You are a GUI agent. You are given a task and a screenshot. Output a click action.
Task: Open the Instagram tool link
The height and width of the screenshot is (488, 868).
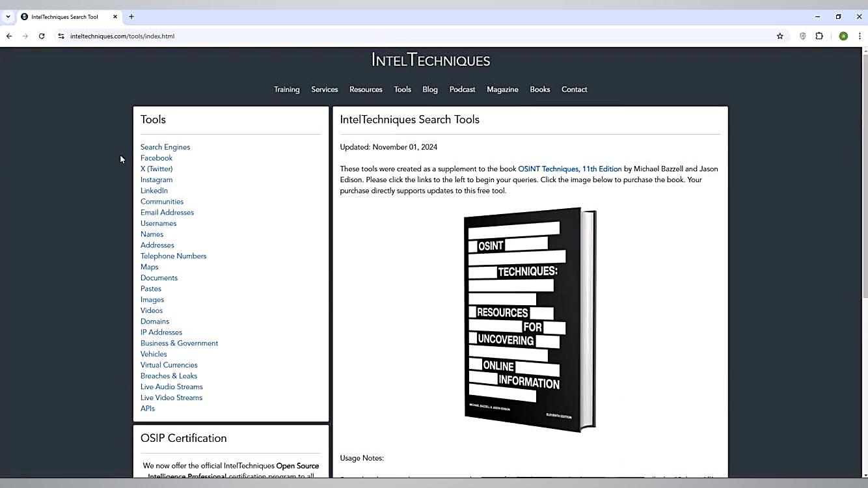click(156, 180)
